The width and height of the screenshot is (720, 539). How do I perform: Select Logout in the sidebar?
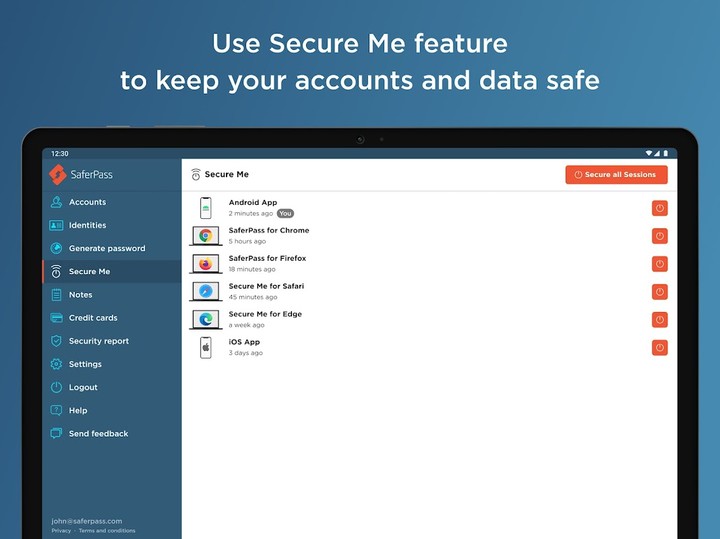pyautogui.click(x=112, y=387)
